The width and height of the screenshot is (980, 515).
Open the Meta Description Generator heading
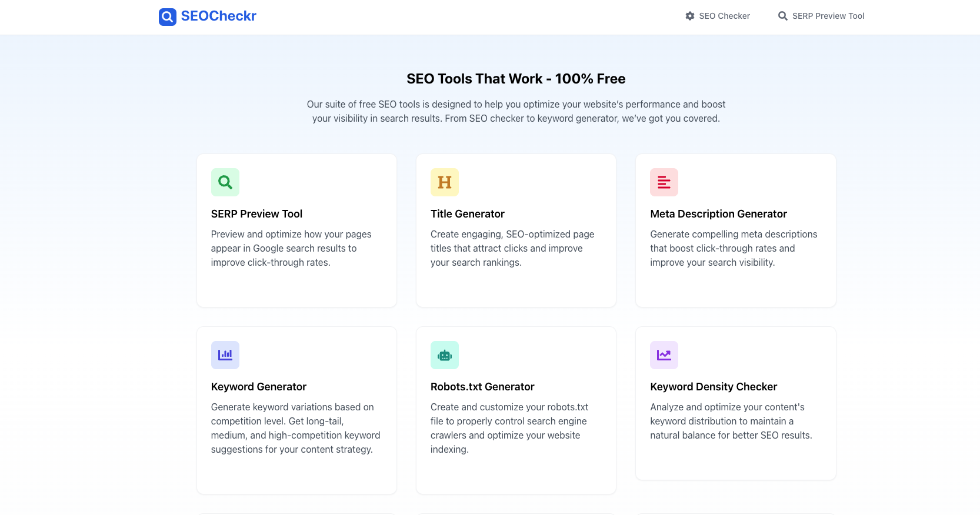point(718,214)
